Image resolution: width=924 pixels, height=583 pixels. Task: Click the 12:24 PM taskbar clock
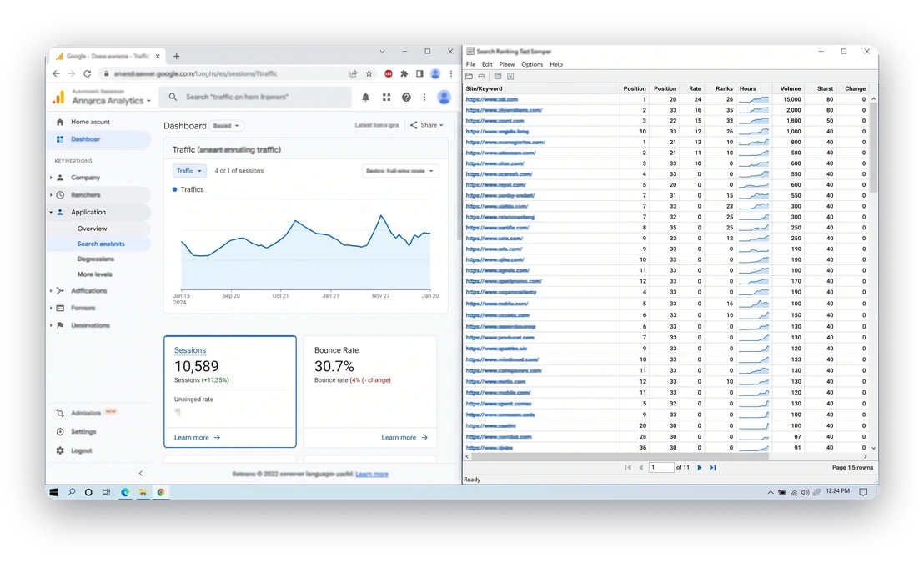point(837,491)
